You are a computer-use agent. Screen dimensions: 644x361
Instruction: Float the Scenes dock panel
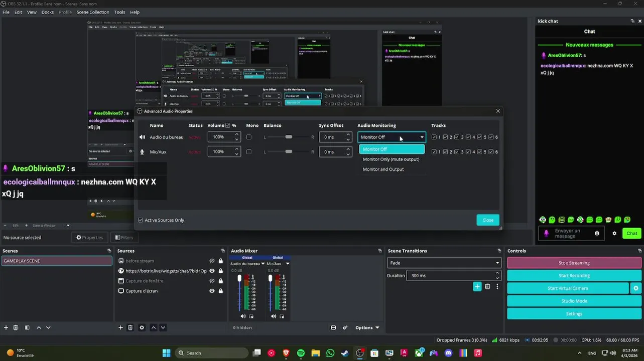point(109,251)
